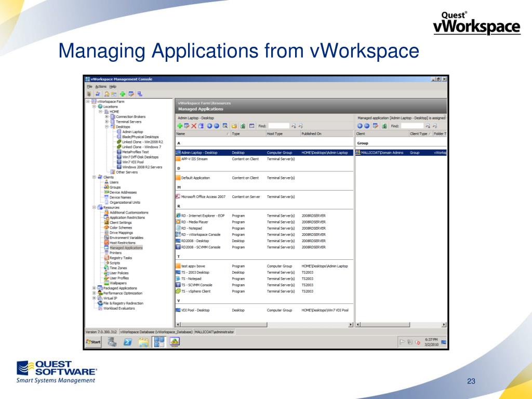Click the blue networked computers icon in main toolbar
Image resolution: width=532 pixels, height=399 pixels.
pyautogui.click(x=140, y=94)
